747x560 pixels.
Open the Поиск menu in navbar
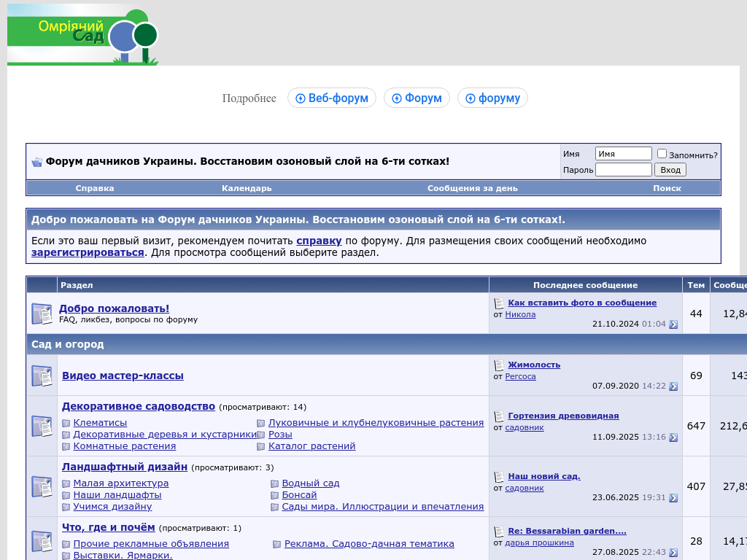tap(667, 188)
